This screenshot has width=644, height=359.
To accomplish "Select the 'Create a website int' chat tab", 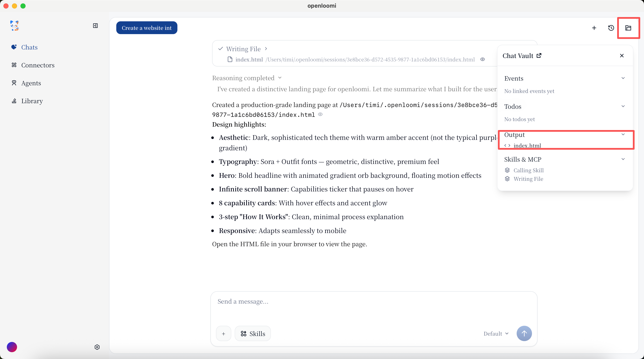I will 147,28.
